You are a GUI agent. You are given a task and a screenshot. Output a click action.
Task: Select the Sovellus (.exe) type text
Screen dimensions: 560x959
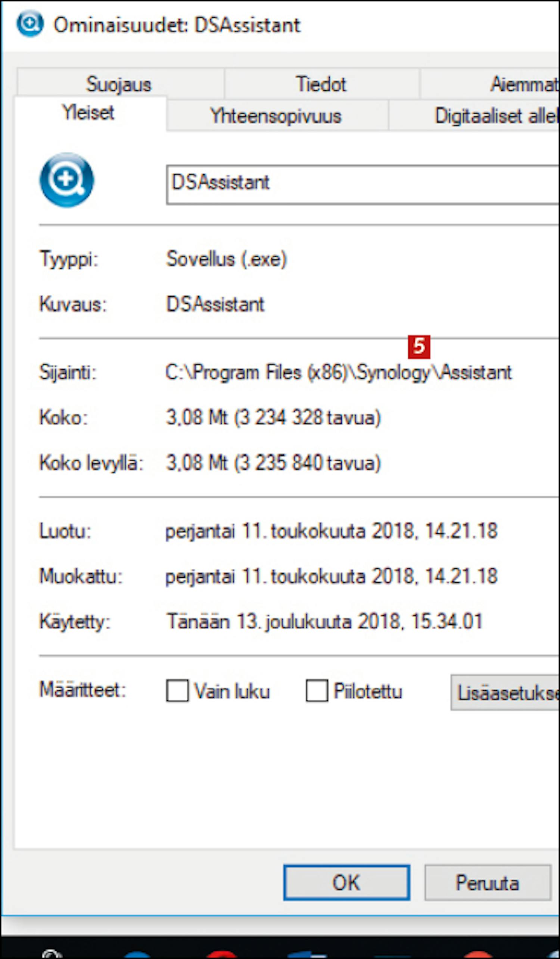(x=226, y=259)
